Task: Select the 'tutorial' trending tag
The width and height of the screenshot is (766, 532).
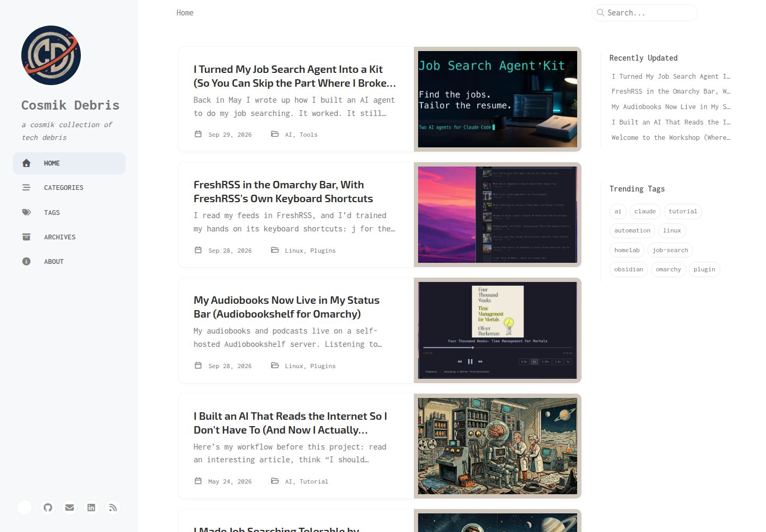Action: 683,211
